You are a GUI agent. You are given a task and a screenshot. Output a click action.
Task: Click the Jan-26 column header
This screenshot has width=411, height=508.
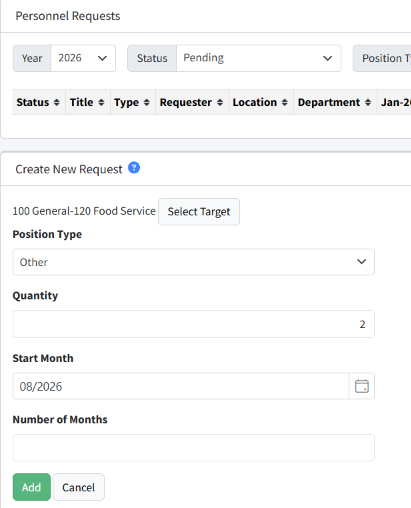(396, 102)
